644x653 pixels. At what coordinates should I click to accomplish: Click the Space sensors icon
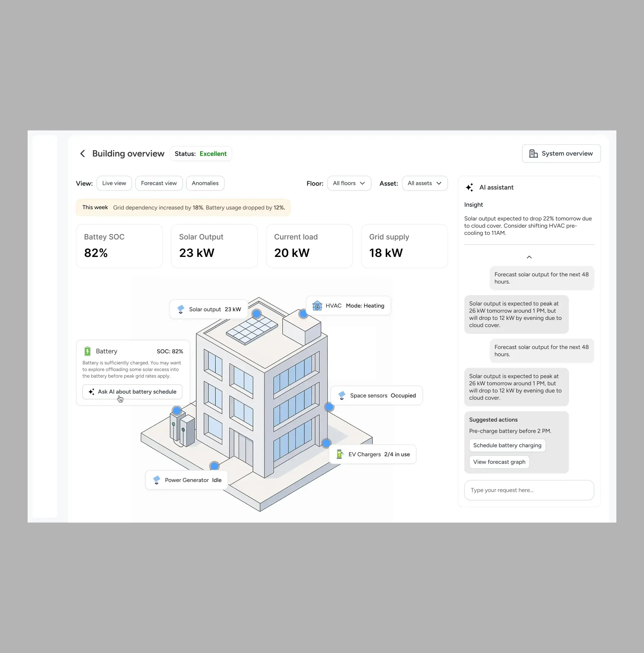(x=342, y=396)
